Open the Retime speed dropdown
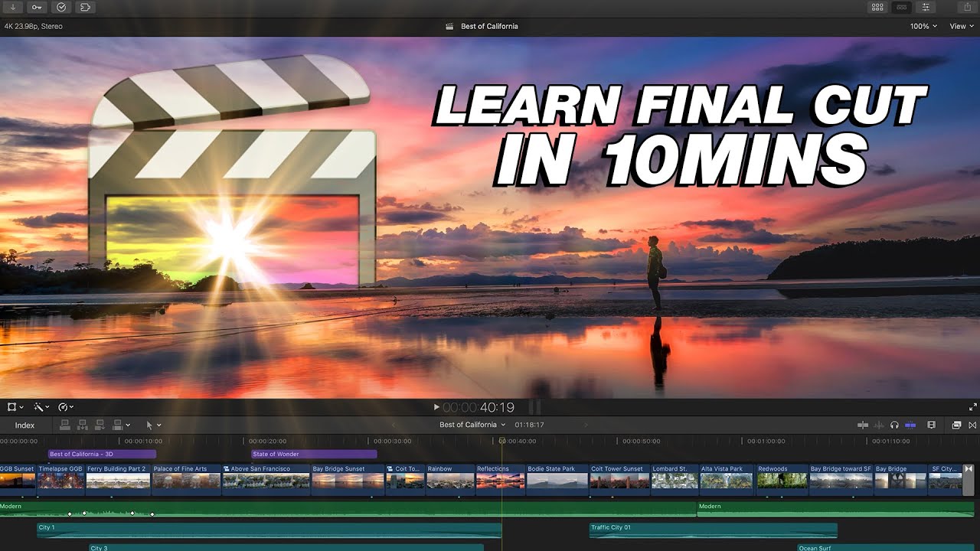The height and width of the screenshot is (551, 980). [66, 407]
